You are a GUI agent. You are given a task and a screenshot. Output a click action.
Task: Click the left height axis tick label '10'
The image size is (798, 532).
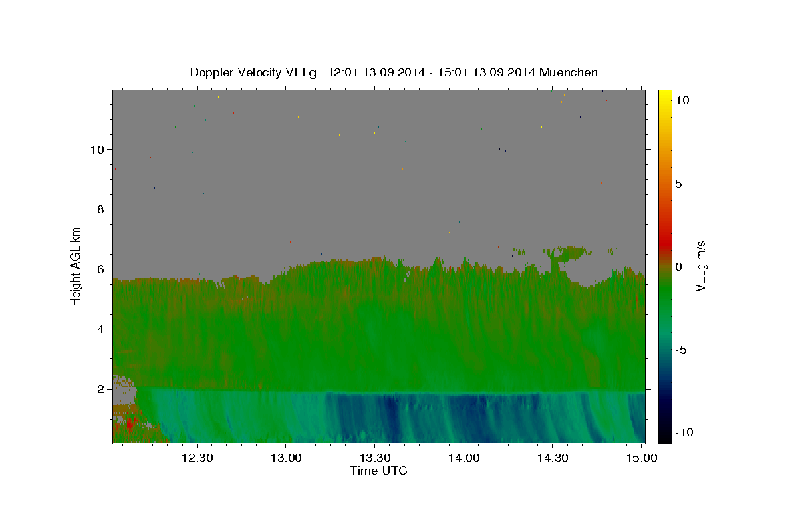point(98,149)
